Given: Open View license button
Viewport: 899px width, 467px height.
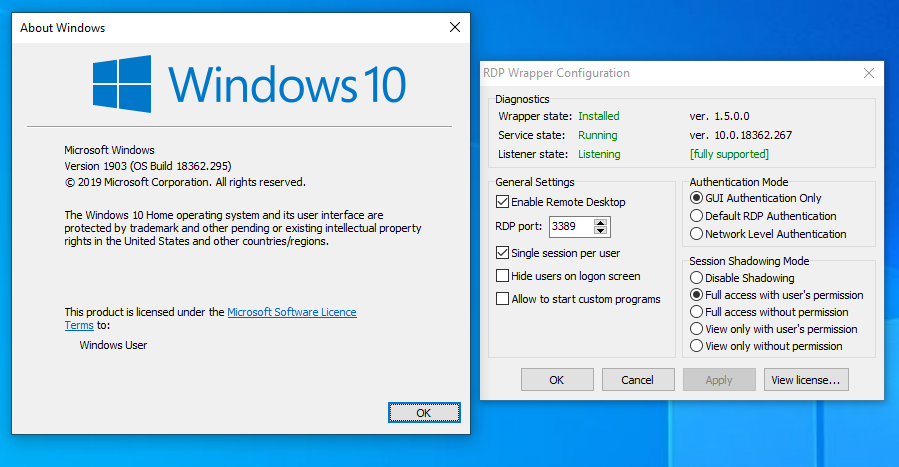Looking at the screenshot, I should click(x=806, y=380).
